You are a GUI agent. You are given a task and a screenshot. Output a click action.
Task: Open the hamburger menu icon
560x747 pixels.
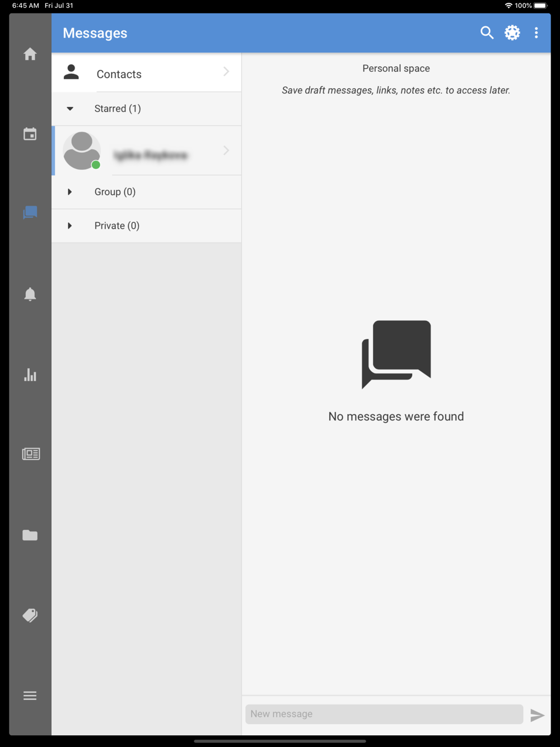tap(30, 695)
